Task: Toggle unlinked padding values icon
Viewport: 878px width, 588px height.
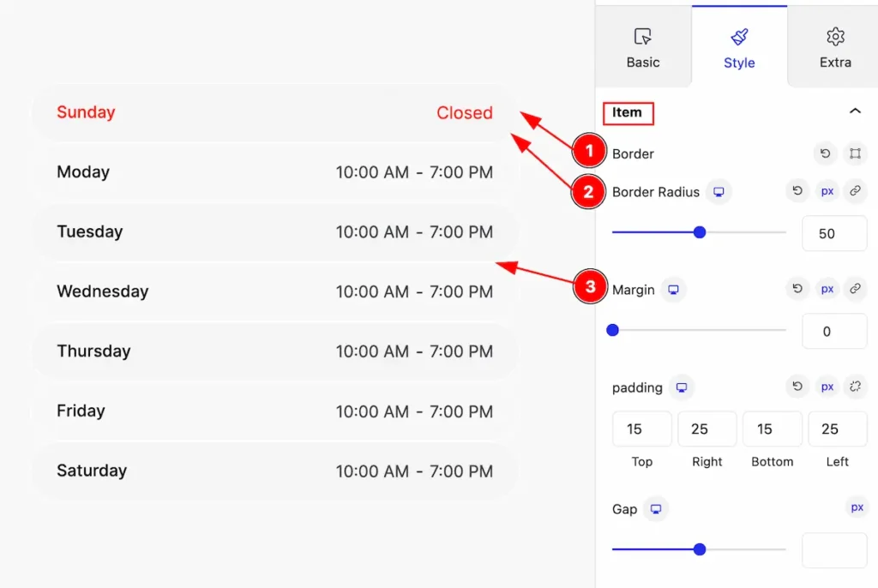Action: [x=855, y=387]
